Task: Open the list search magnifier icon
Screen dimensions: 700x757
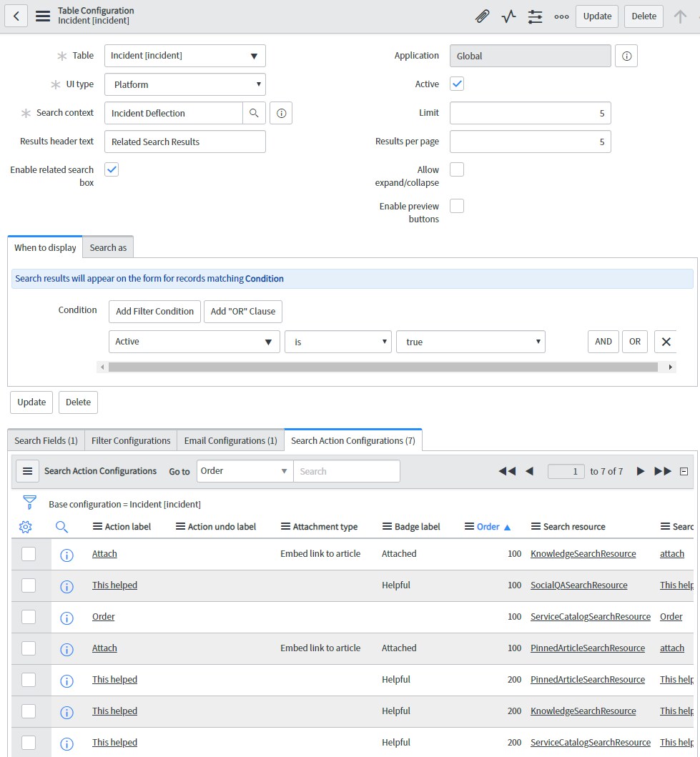Action: click(x=61, y=526)
